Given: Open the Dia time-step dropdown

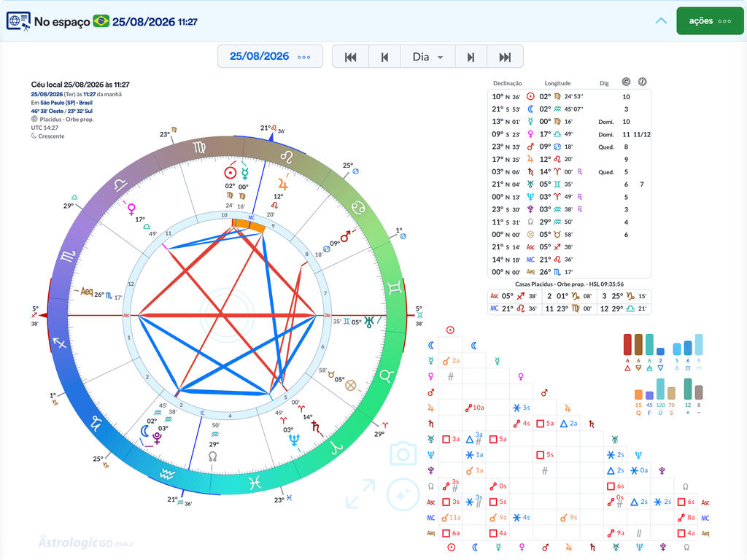Looking at the screenshot, I should [x=427, y=57].
